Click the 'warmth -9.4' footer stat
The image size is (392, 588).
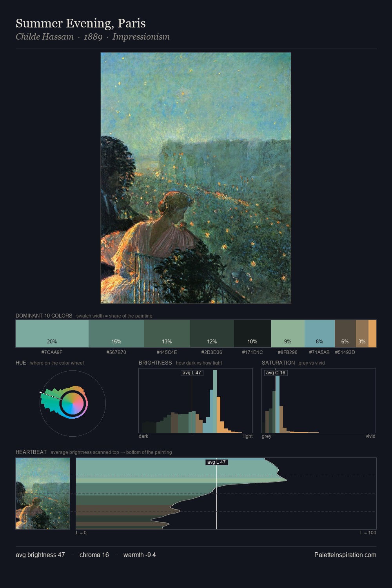point(140,555)
